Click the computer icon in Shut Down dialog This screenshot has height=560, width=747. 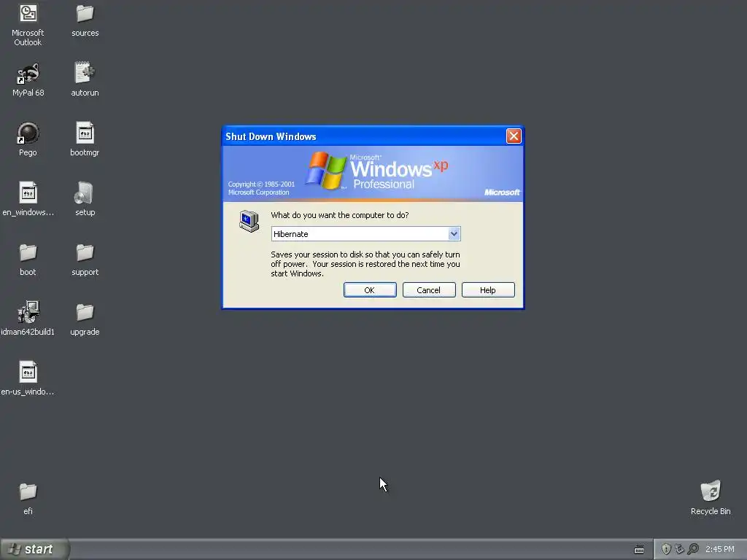249,221
